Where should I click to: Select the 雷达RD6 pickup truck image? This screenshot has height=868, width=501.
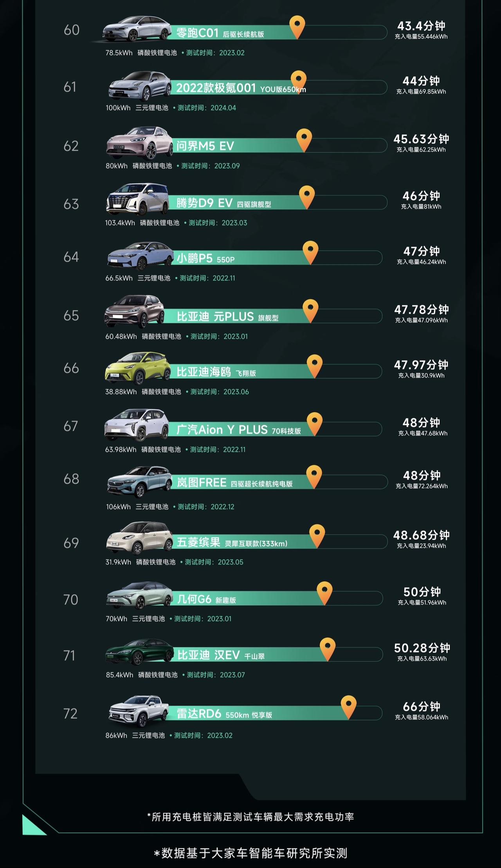(139, 711)
